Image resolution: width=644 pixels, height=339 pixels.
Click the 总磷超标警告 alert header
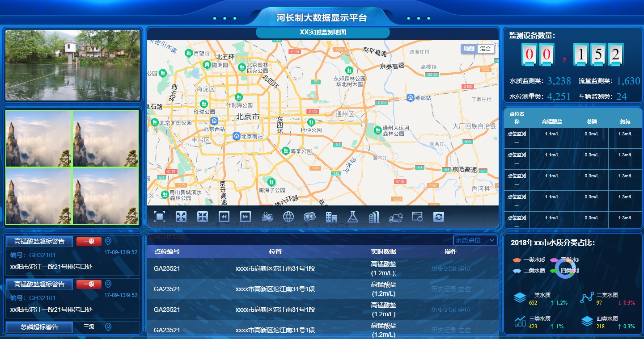(39, 327)
